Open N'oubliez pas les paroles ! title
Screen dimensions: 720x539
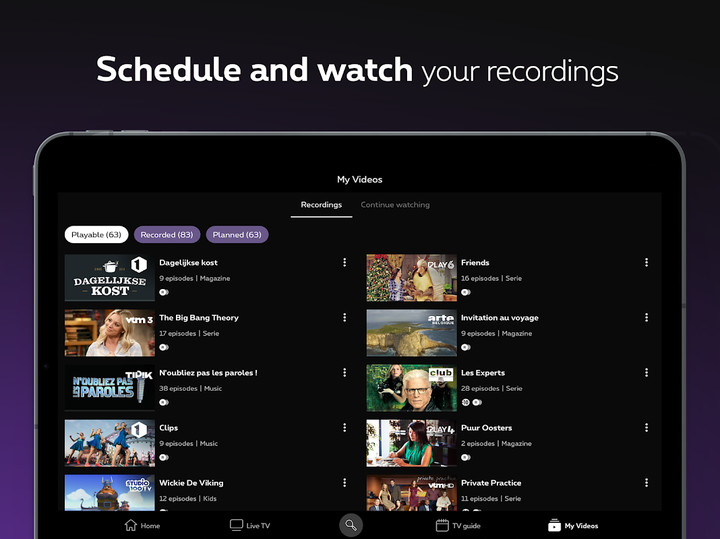[x=208, y=373]
